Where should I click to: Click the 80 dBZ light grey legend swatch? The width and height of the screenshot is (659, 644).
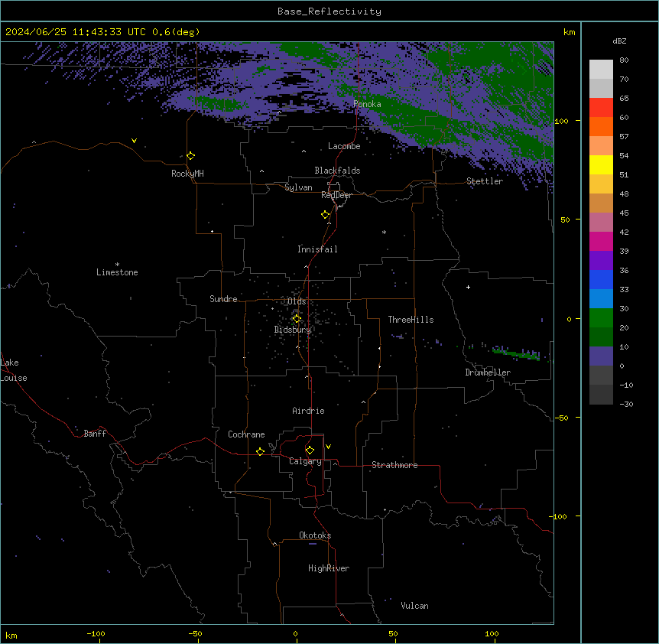click(601, 70)
